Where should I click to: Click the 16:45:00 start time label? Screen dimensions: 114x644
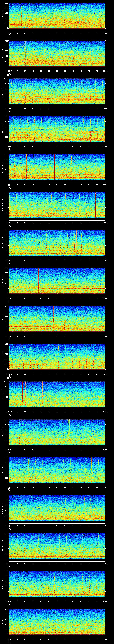[9, 563]
